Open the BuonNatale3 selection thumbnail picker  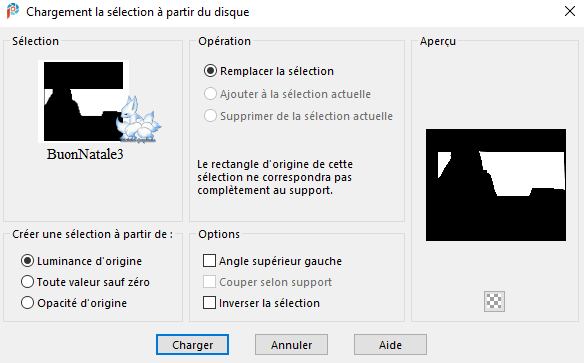pos(83,101)
